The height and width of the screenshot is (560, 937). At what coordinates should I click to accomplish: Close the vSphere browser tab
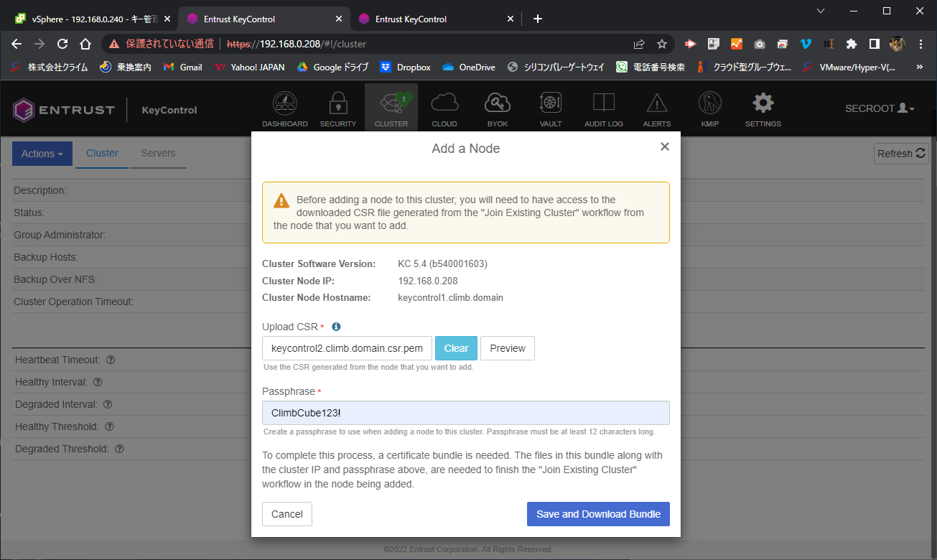click(167, 19)
